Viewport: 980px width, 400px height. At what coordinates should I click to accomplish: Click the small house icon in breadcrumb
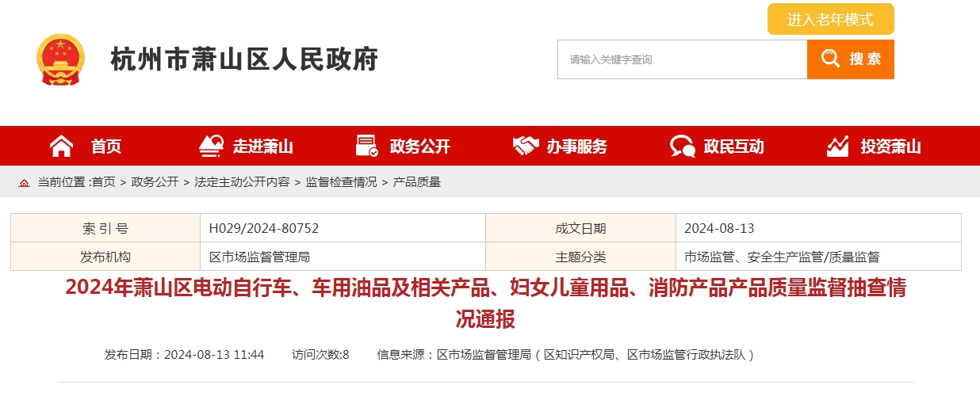click(24, 182)
